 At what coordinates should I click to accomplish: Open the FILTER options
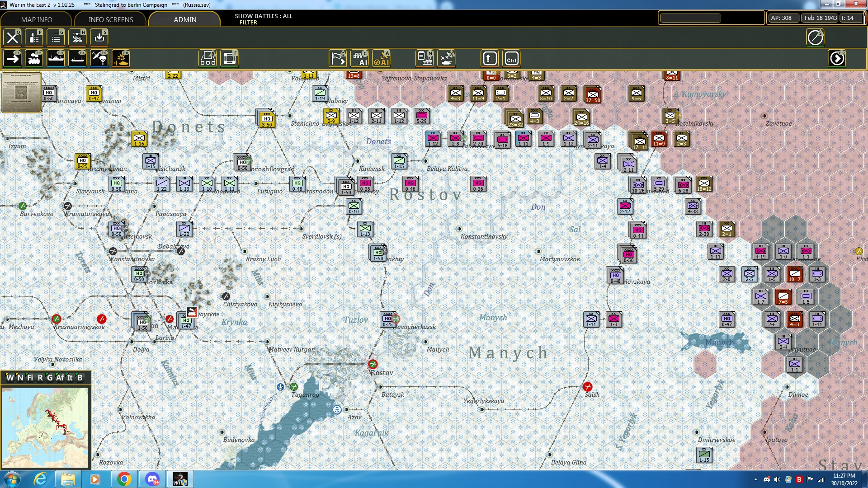tap(247, 22)
